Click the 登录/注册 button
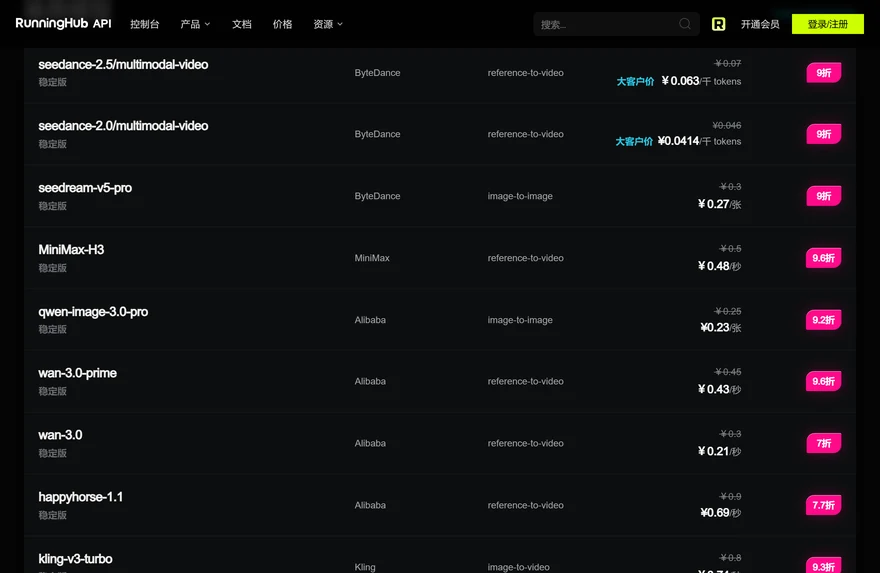This screenshot has width=880, height=573. [827, 24]
